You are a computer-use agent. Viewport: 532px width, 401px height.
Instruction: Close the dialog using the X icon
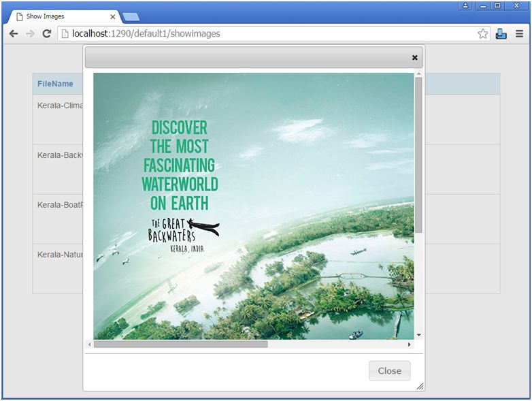coord(414,58)
